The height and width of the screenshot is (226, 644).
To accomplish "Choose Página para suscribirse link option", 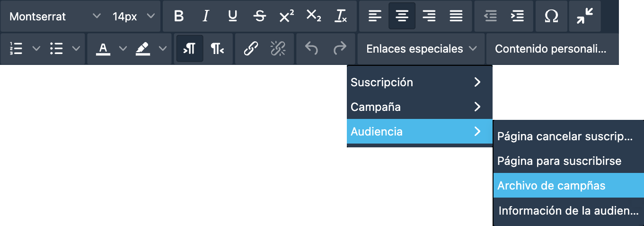I will 568,161.
